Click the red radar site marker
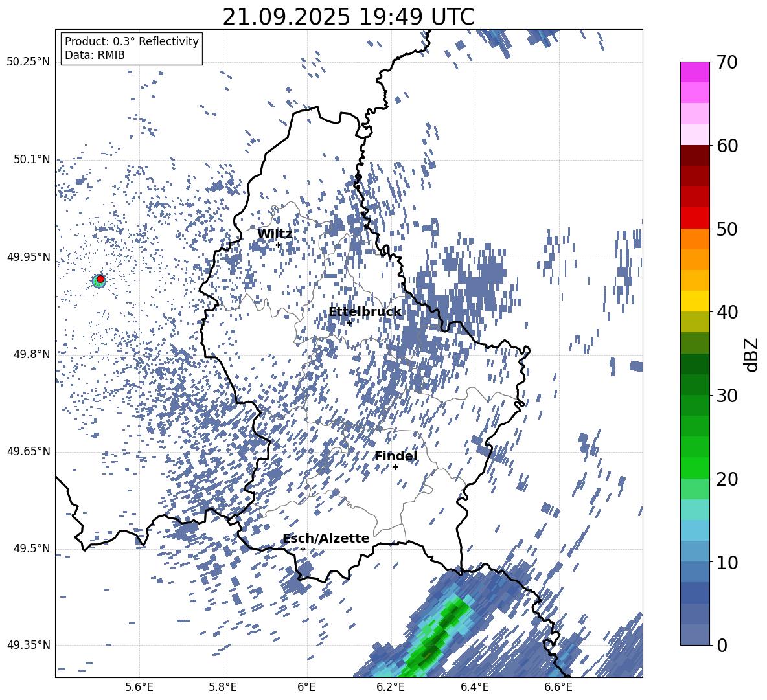Image resolution: width=767 pixels, height=700 pixels. pos(100,279)
